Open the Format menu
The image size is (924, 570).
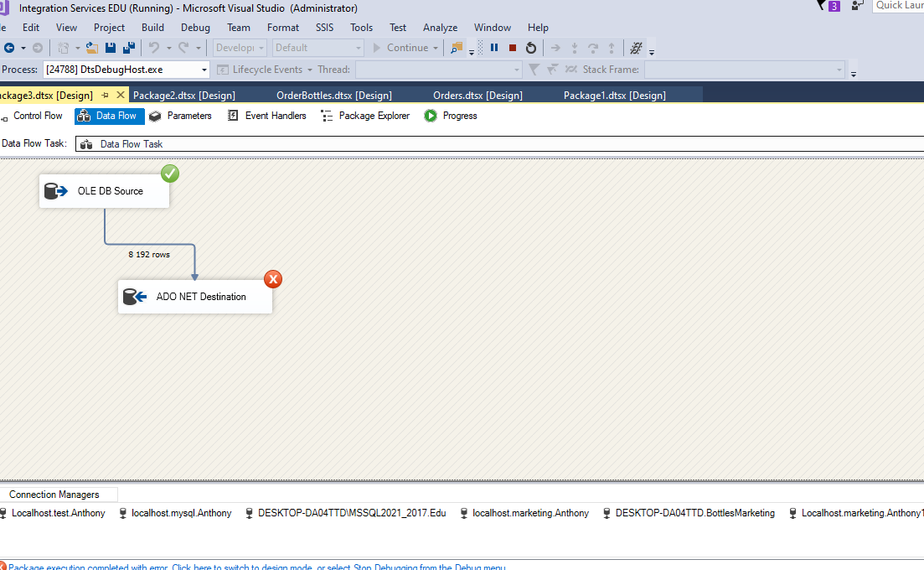283,28
